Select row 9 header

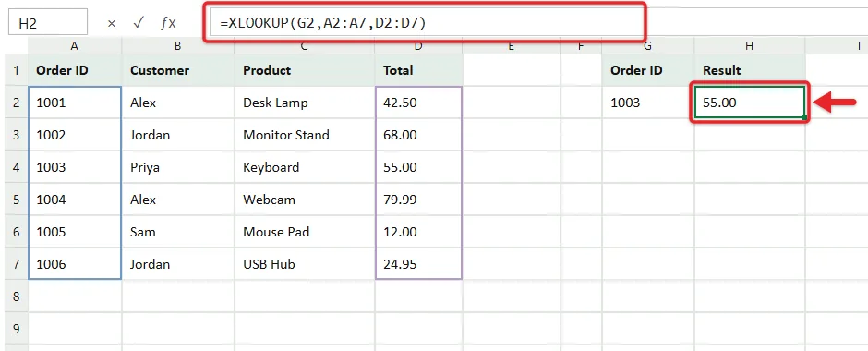click(16, 329)
